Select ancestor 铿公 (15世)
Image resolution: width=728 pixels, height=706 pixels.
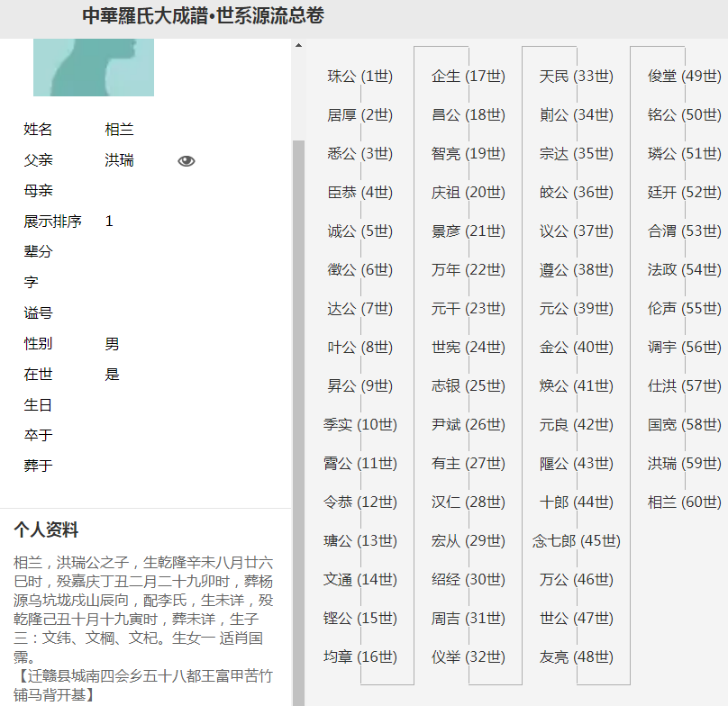359,619
